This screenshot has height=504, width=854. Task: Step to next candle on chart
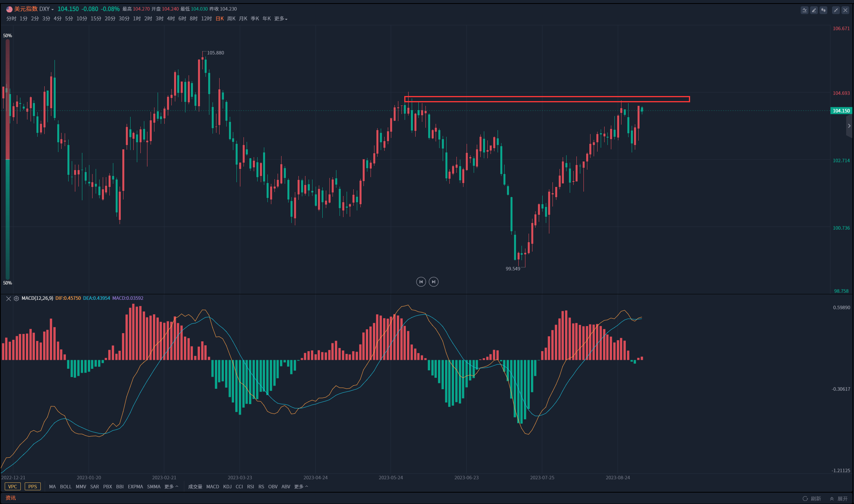click(433, 282)
